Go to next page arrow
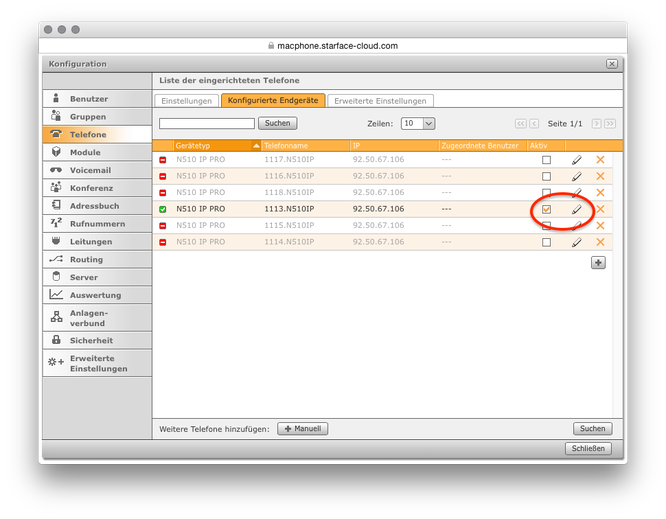The height and width of the screenshot is (519, 666). [x=596, y=124]
